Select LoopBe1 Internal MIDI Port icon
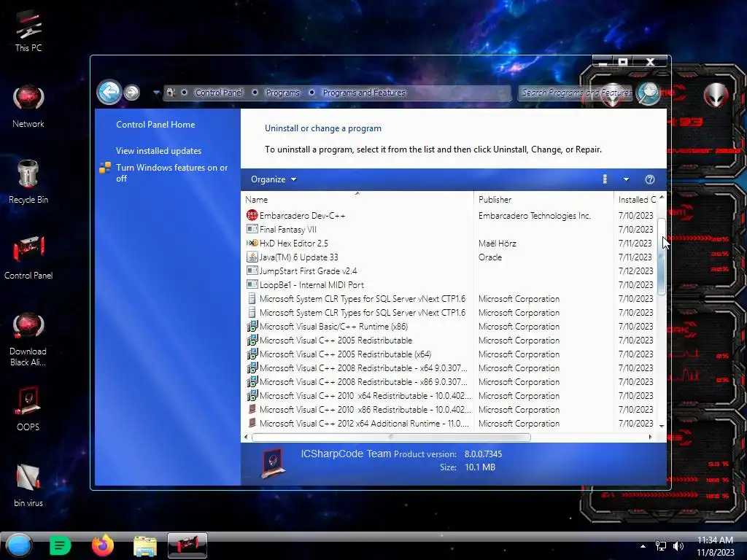 point(252,285)
